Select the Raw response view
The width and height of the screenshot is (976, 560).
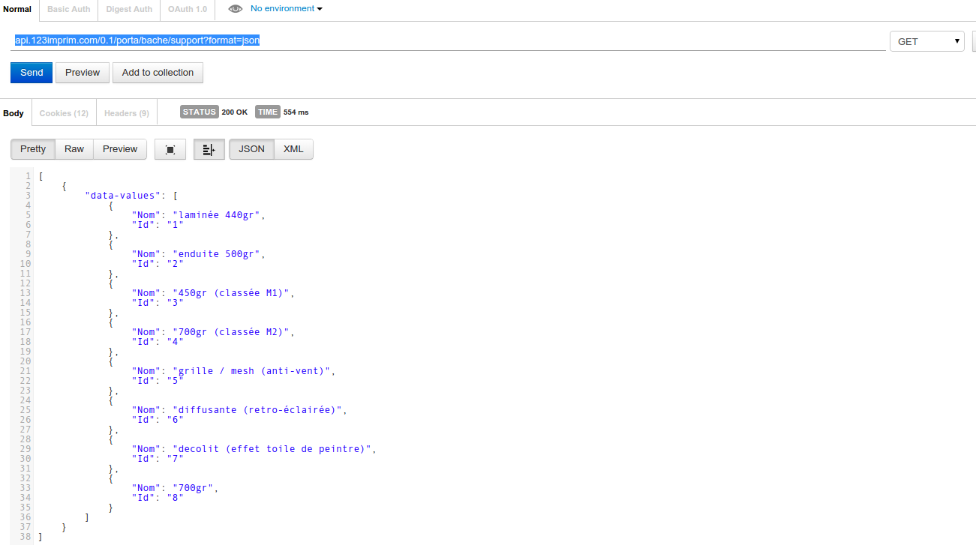pyautogui.click(x=74, y=149)
